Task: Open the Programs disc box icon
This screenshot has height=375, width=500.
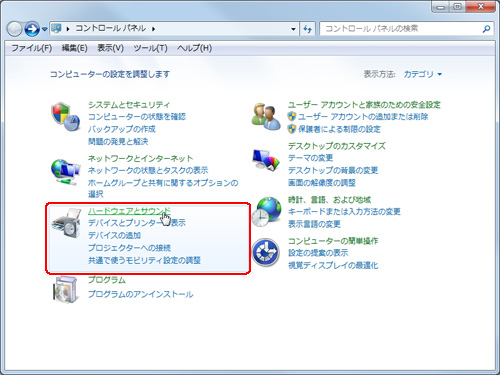Action: [x=66, y=289]
